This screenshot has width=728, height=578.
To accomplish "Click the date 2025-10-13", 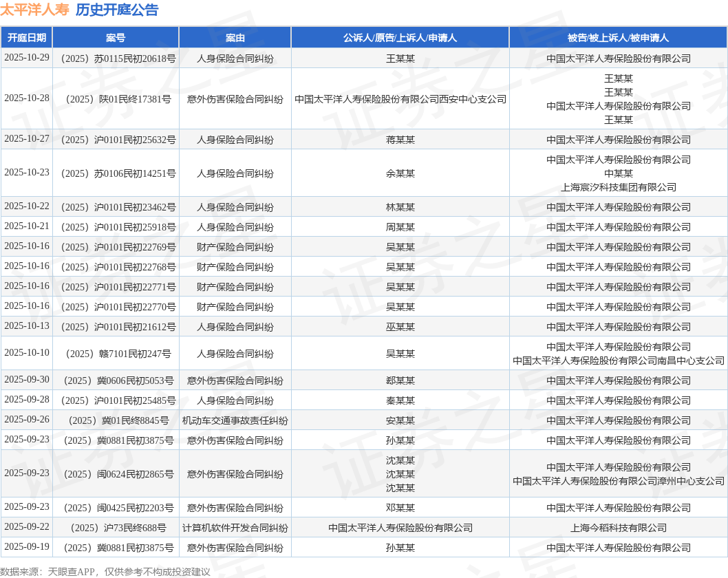I will pos(26,326).
